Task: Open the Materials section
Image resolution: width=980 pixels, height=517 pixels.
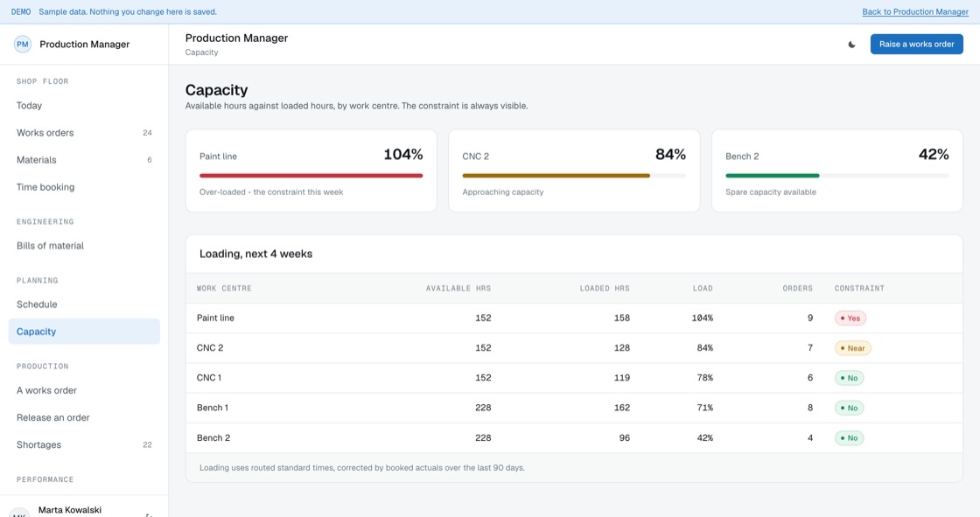Action: pyautogui.click(x=84, y=160)
